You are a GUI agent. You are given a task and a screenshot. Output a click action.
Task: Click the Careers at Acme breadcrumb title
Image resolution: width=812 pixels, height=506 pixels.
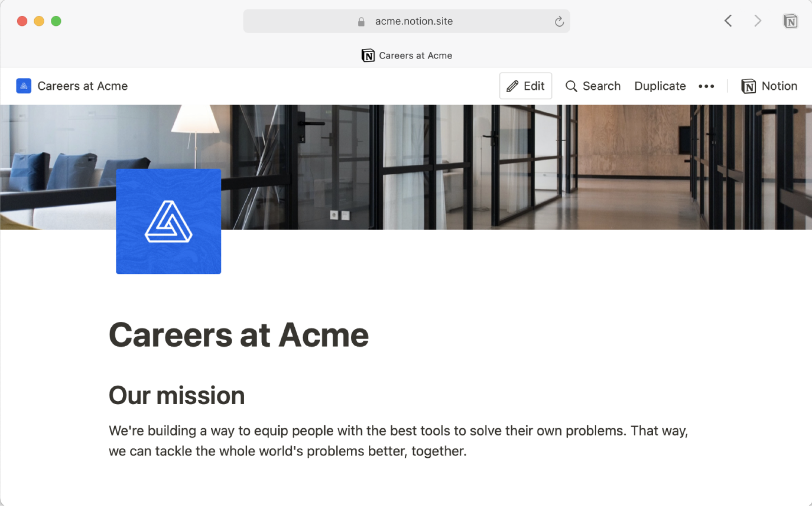[82, 86]
